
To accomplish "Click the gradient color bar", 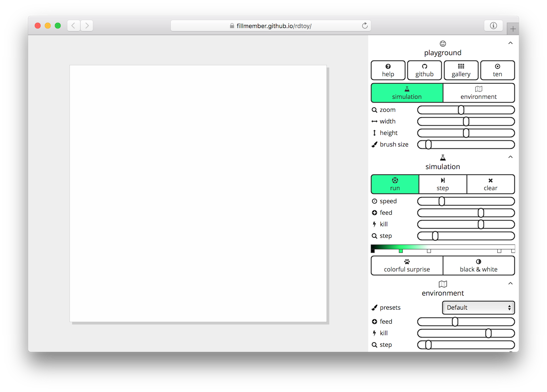I will [443, 247].
